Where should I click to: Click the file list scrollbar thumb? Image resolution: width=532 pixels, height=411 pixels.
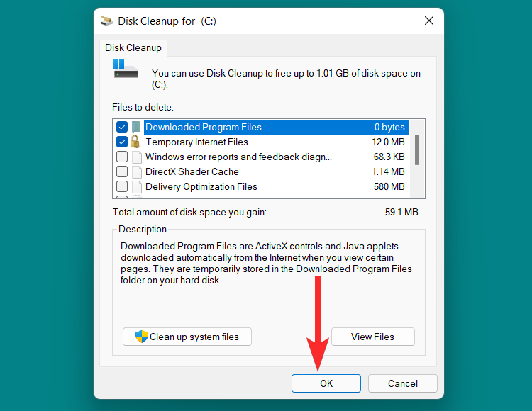click(x=417, y=150)
